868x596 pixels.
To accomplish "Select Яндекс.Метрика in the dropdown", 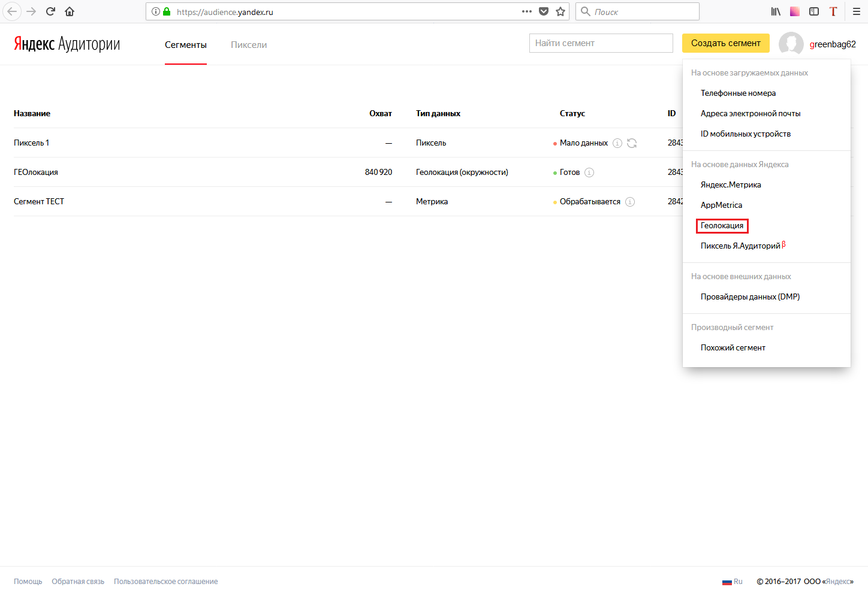I will point(731,184).
